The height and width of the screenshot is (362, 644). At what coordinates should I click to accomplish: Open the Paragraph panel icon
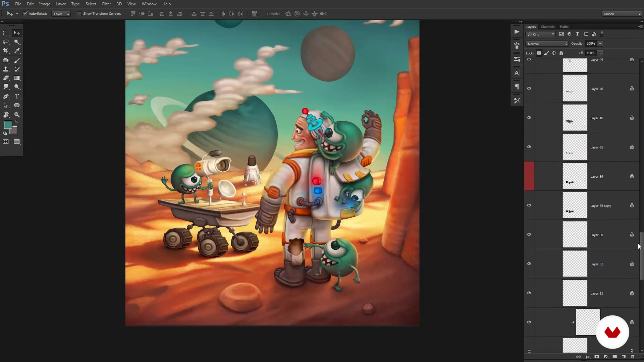pyautogui.click(x=517, y=87)
